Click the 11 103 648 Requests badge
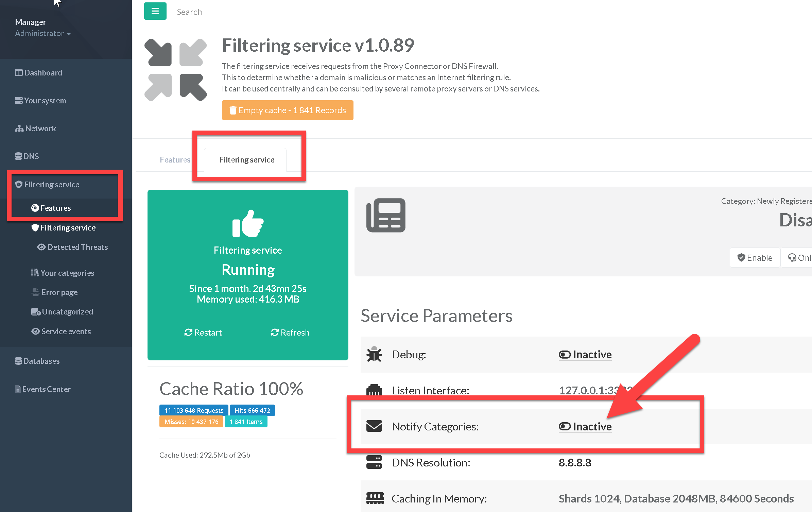The width and height of the screenshot is (812, 512). point(194,410)
